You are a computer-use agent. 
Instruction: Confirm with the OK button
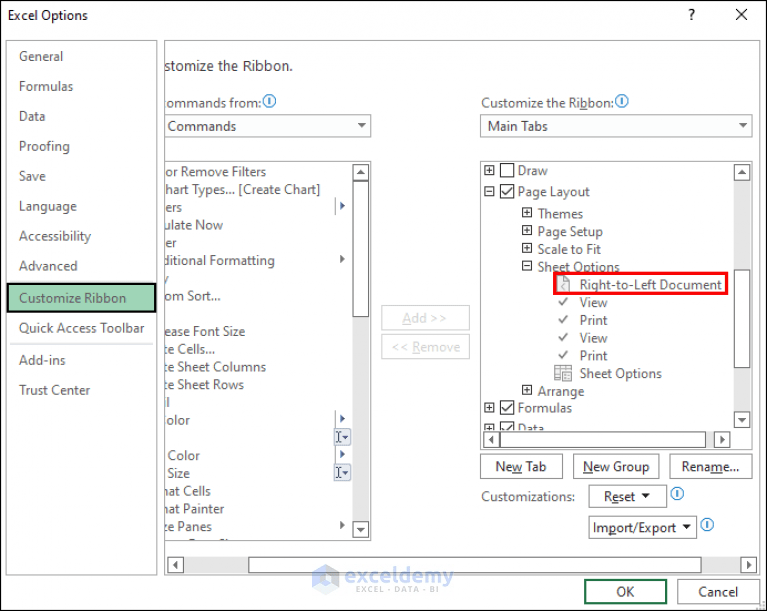click(625, 592)
